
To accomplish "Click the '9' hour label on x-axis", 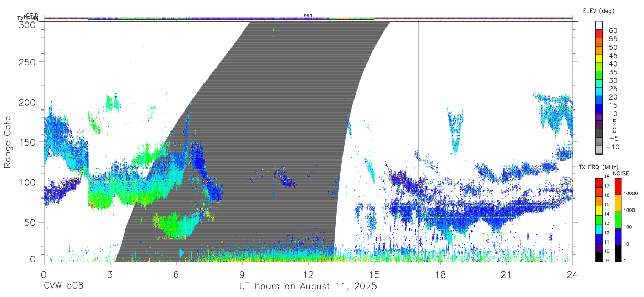I will click(242, 274).
